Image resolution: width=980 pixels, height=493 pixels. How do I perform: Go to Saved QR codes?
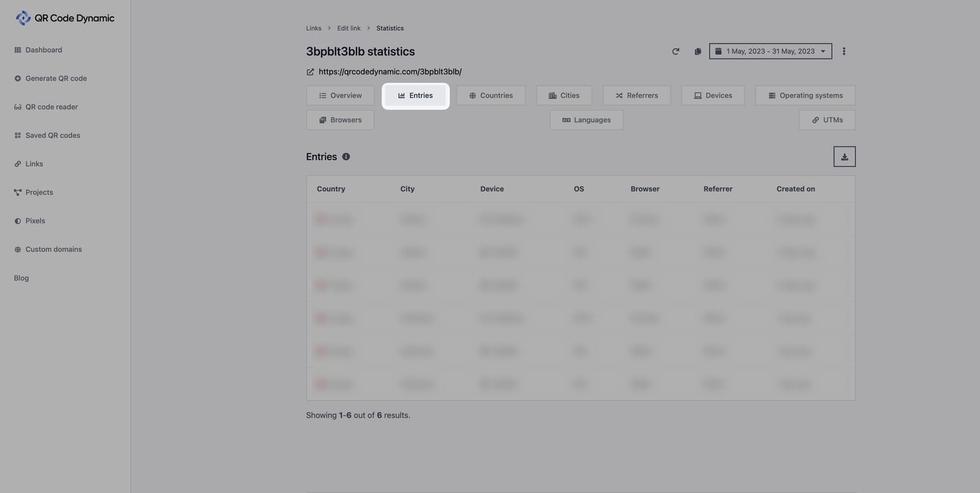coord(47,135)
